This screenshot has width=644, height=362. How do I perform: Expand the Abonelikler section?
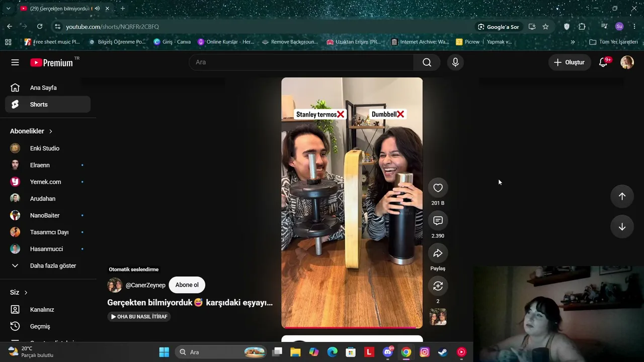[31, 131]
